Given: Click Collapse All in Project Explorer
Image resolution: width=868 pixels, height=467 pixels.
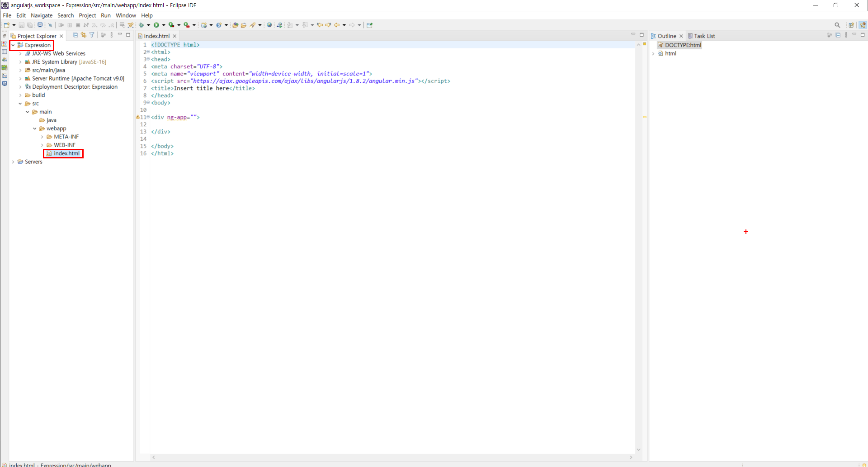Looking at the screenshot, I should coord(75,35).
